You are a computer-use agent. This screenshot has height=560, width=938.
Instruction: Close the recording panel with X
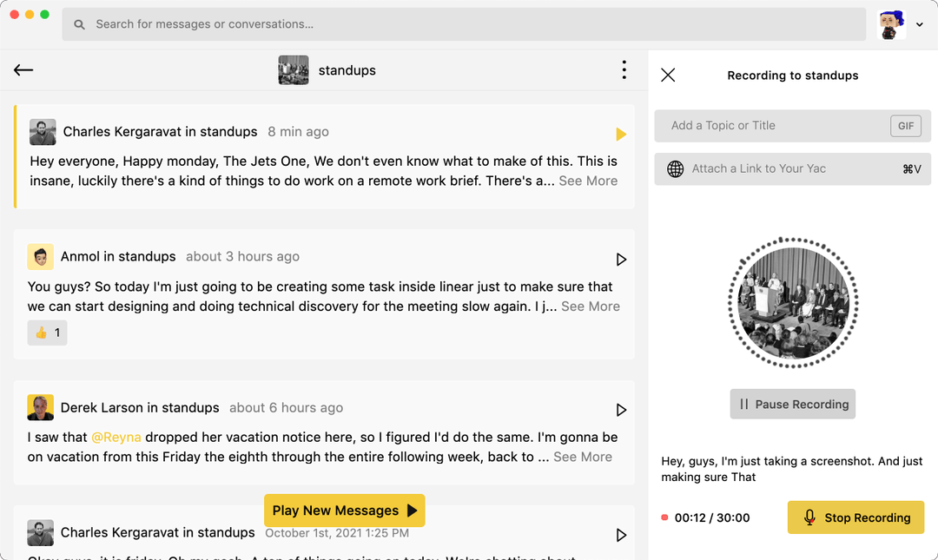668,75
